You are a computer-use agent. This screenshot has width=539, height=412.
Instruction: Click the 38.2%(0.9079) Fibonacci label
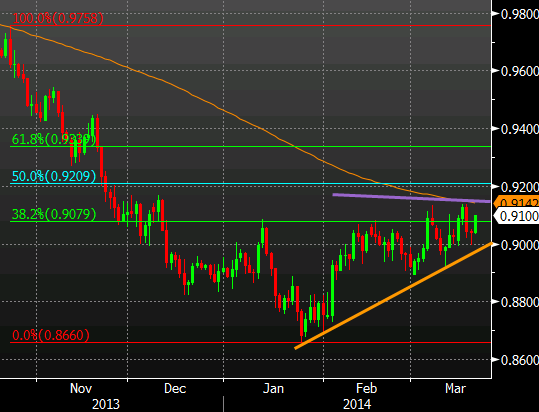tap(54, 214)
